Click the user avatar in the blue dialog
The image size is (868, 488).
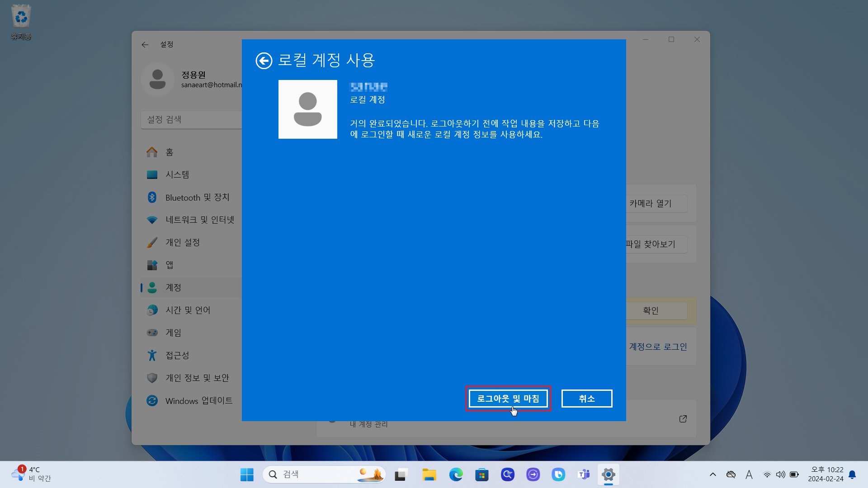click(307, 109)
